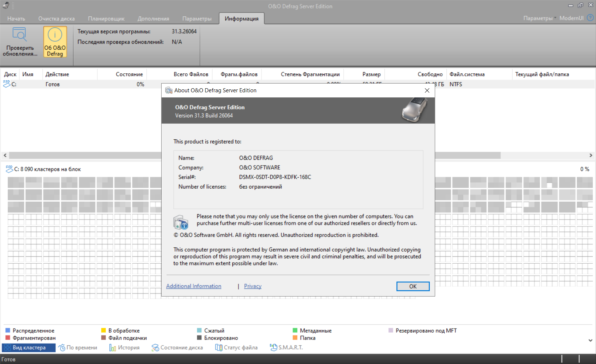Click the serial DSMX-0SDT-D0P8-KDFK-168C
The image size is (596, 364).
point(275,177)
